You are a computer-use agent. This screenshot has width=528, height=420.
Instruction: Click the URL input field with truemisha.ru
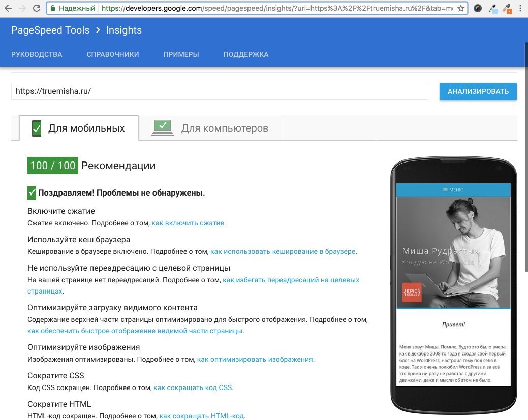(x=220, y=91)
